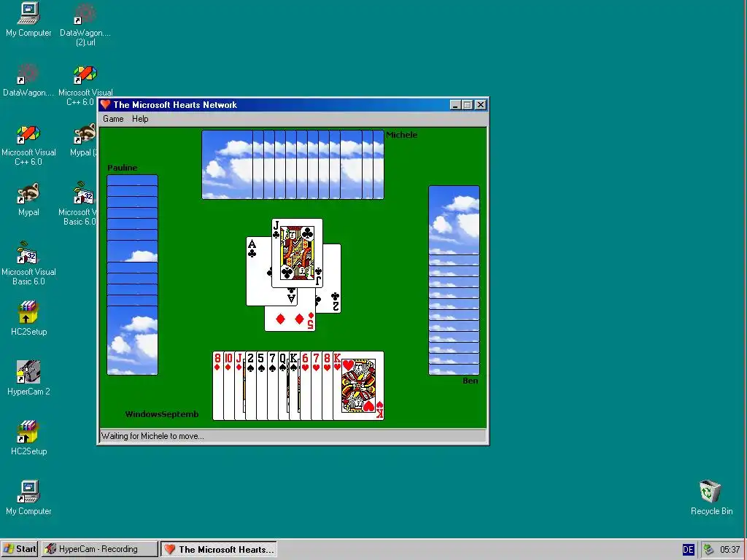Select the Queen of spades in hand

284,386
